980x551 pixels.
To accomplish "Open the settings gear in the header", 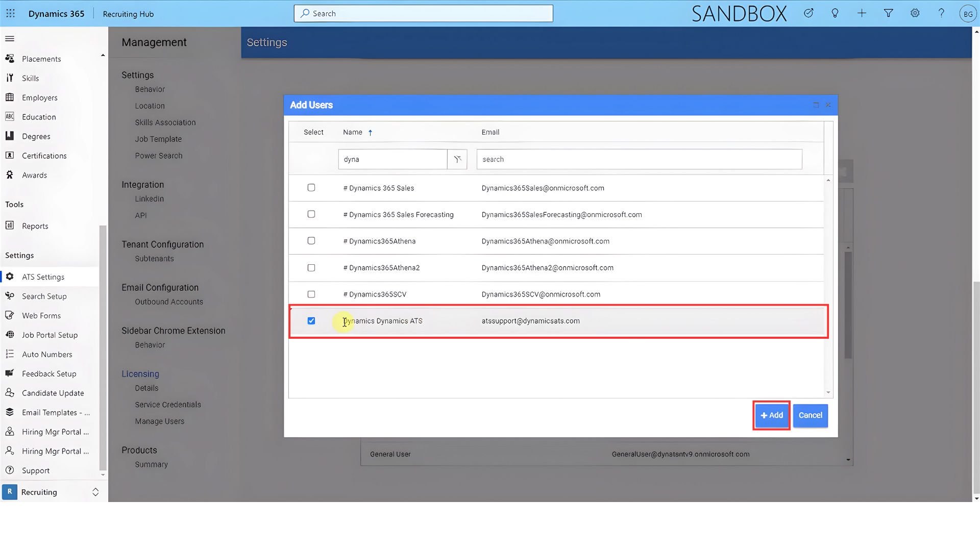I will [915, 13].
